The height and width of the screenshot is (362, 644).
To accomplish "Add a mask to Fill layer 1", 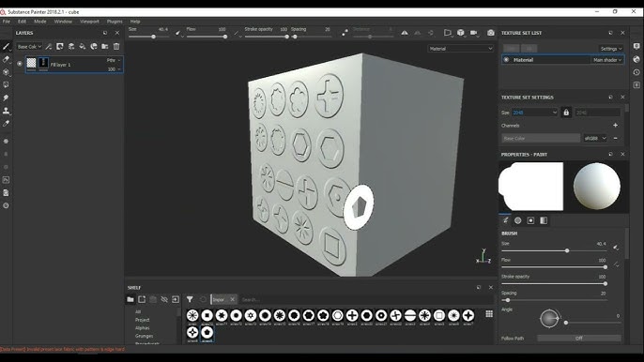I will [x=60, y=47].
